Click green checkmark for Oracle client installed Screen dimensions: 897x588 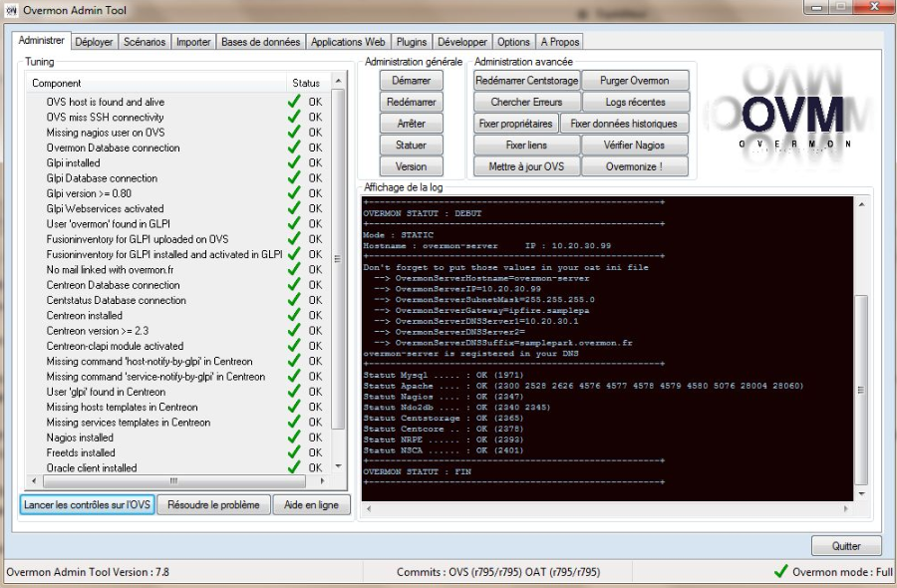tap(294, 467)
